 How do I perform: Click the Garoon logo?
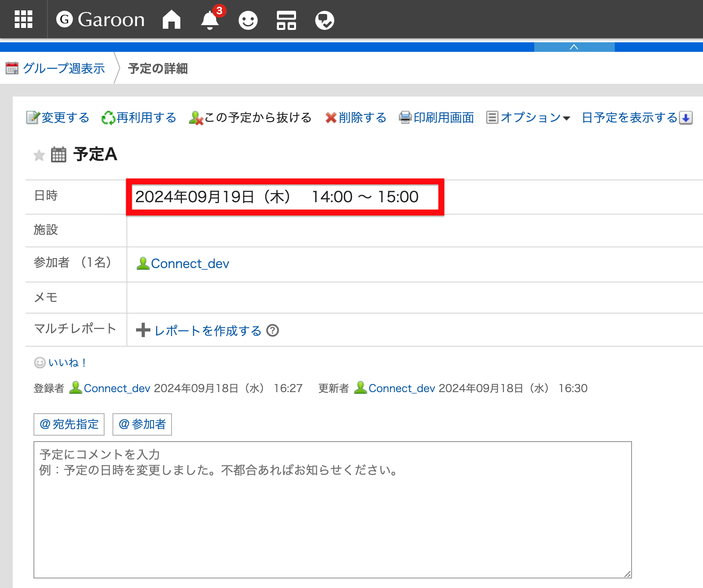pos(101,20)
